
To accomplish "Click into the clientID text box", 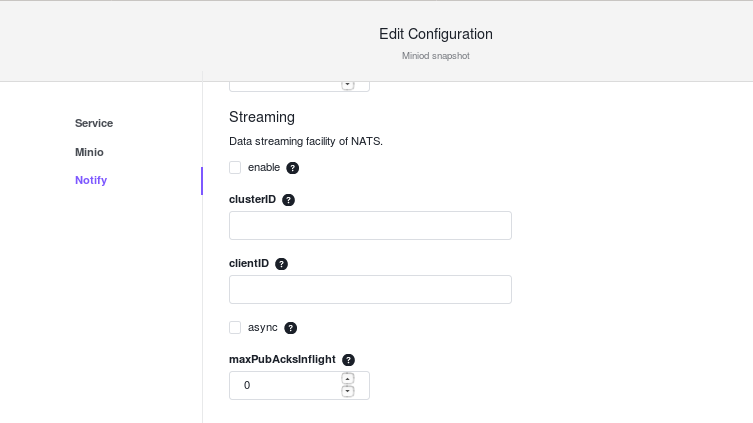I will tap(370, 290).
